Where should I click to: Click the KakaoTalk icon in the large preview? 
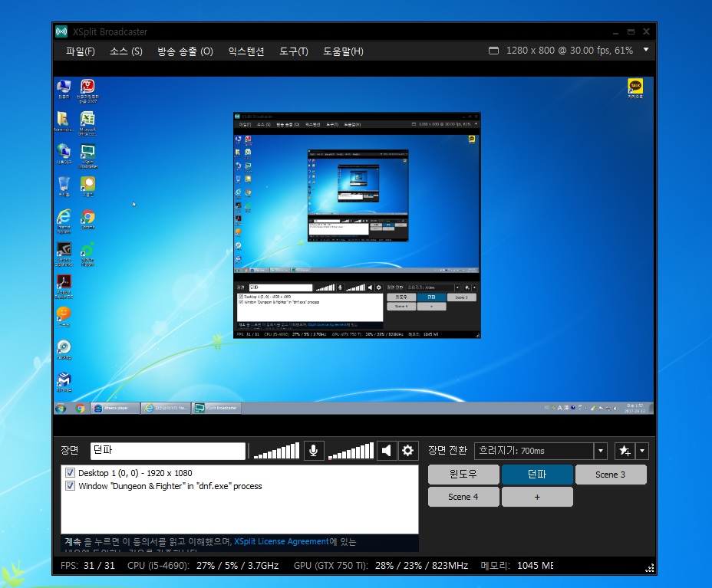[635, 88]
